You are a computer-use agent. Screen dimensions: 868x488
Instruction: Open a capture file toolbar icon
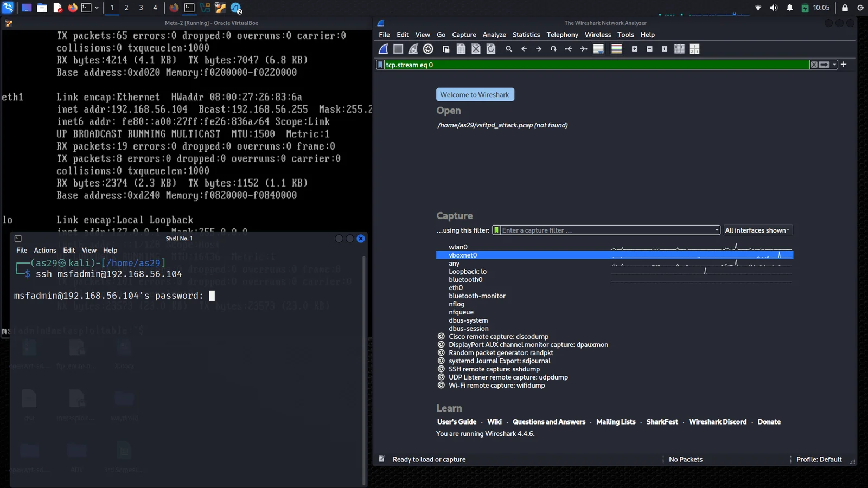[x=446, y=49]
